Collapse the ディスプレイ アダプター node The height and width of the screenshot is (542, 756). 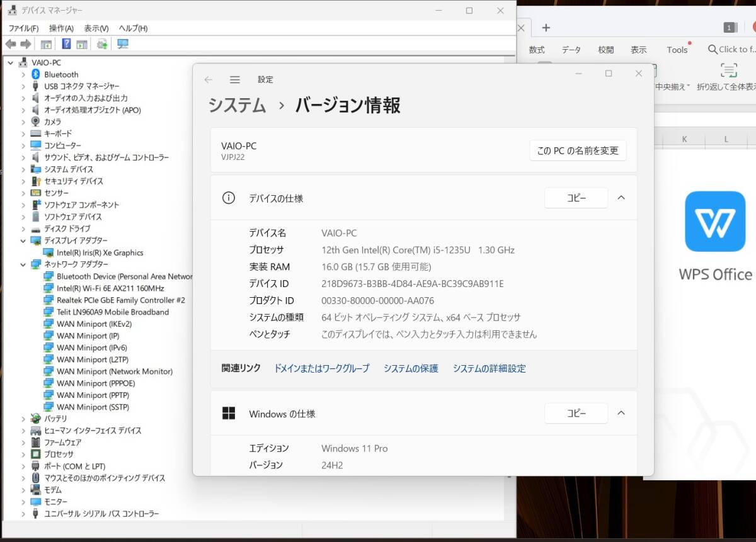[23, 240]
